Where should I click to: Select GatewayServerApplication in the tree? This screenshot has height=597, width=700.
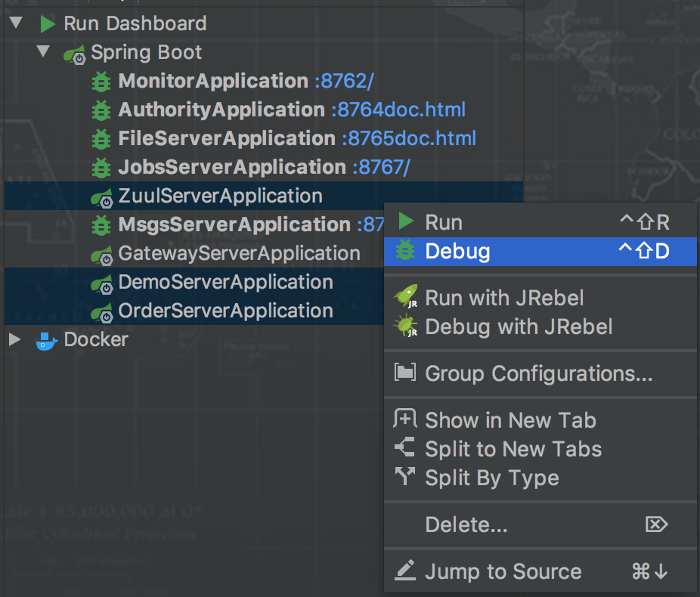(x=240, y=253)
